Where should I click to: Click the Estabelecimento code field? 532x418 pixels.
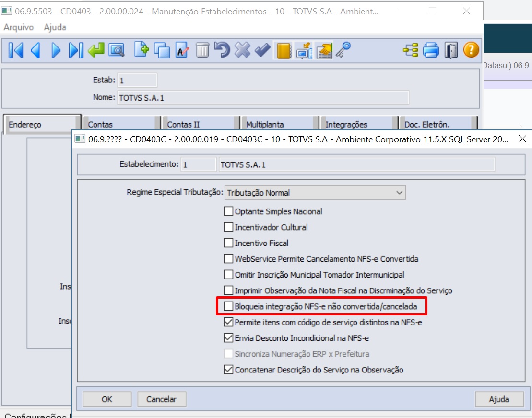click(198, 164)
